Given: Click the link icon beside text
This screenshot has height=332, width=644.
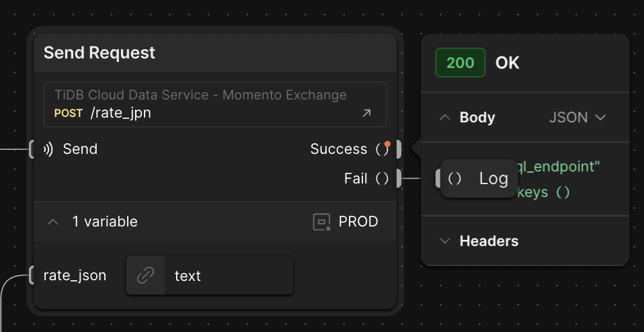Looking at the screenshot, I should click(x=145, y=276).
